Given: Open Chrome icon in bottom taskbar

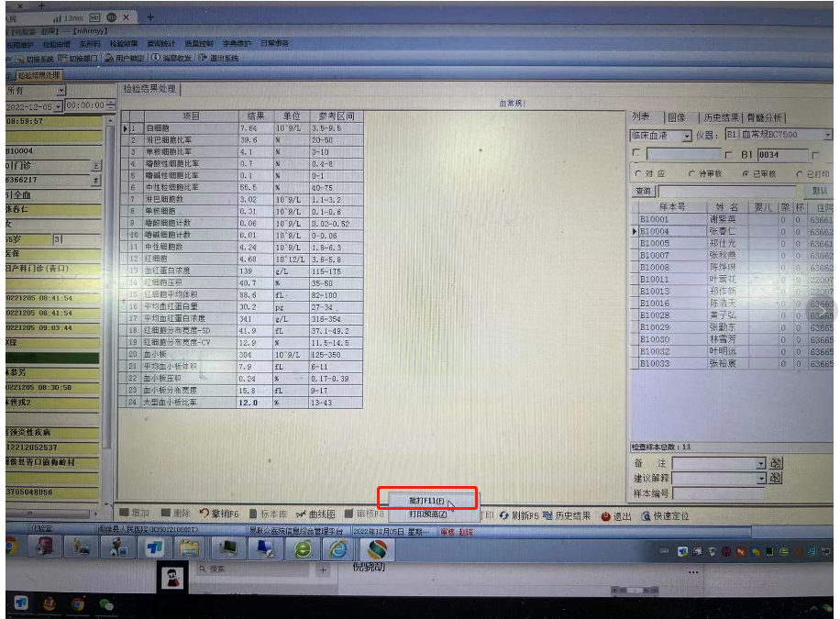Looking at the screenshot, I should pos(78,604).
